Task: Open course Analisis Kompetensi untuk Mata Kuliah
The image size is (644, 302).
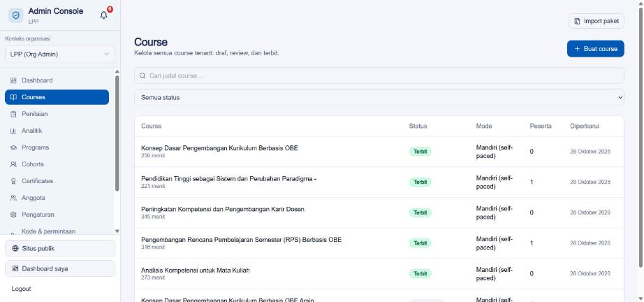Action: [x=195, y=271]
